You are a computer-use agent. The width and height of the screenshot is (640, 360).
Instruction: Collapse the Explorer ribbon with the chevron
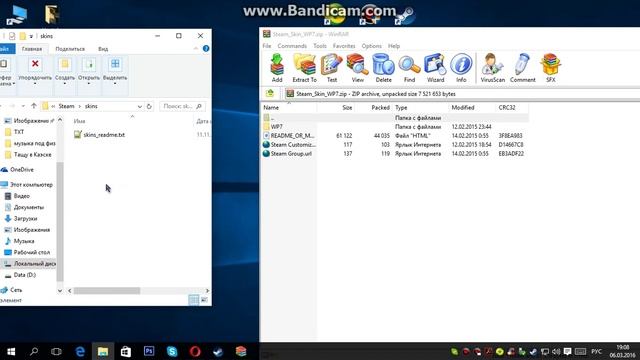[x=196, y=48]
